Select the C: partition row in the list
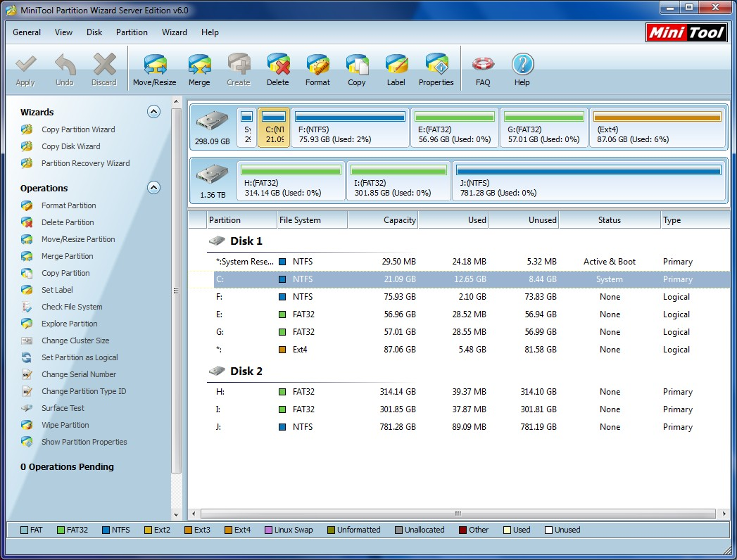Viewport: 737px width, 560px height. (352, 279)
